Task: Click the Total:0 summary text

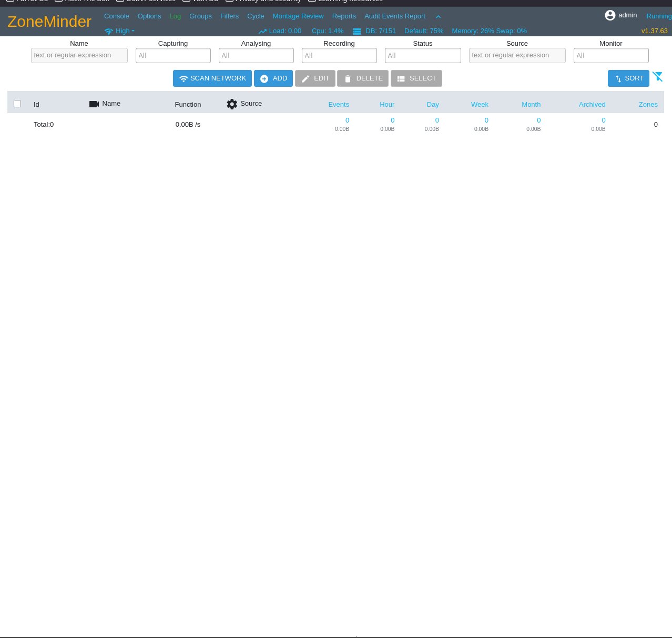Action: (44, 125)
